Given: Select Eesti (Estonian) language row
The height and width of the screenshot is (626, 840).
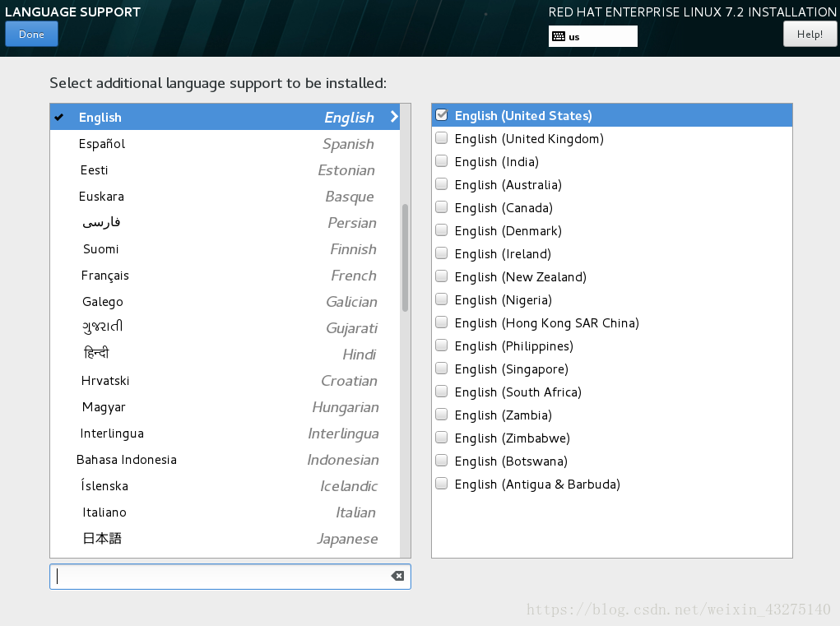Looking at the screenshot, I should point(225,169).
